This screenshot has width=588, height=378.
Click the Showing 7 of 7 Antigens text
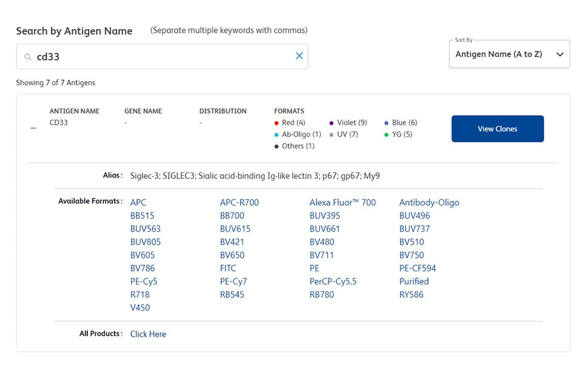click(56, 83)
